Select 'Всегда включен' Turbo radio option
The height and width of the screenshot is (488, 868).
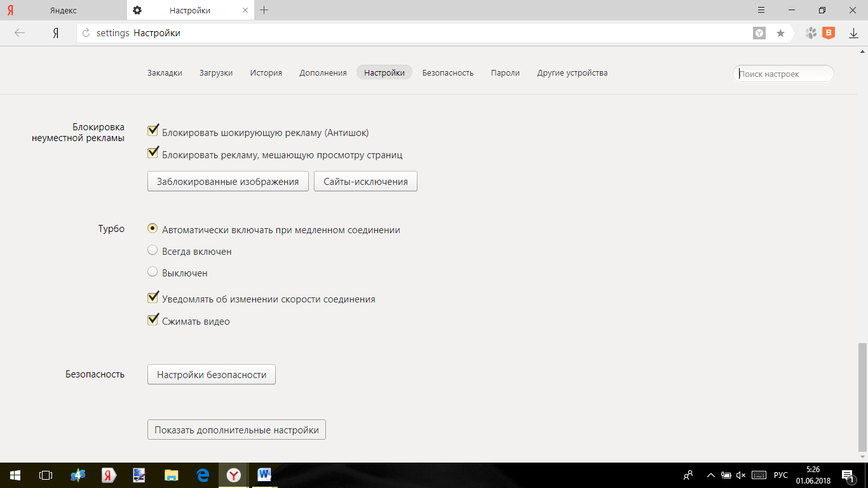153,250
